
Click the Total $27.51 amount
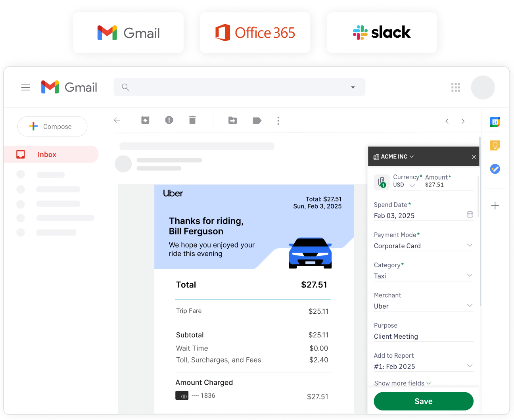click(314, 285)
